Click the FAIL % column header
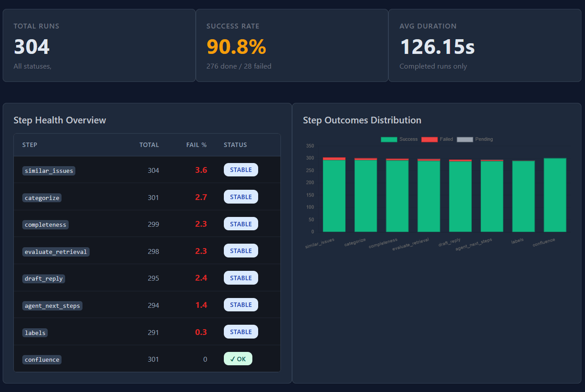The height and width of the screenshot is (392, 585). [197, 145]
